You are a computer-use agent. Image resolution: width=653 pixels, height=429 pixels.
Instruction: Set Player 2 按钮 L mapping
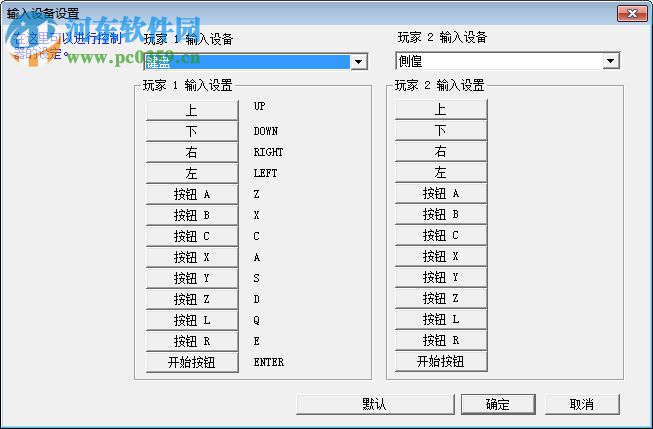point(441,319)
